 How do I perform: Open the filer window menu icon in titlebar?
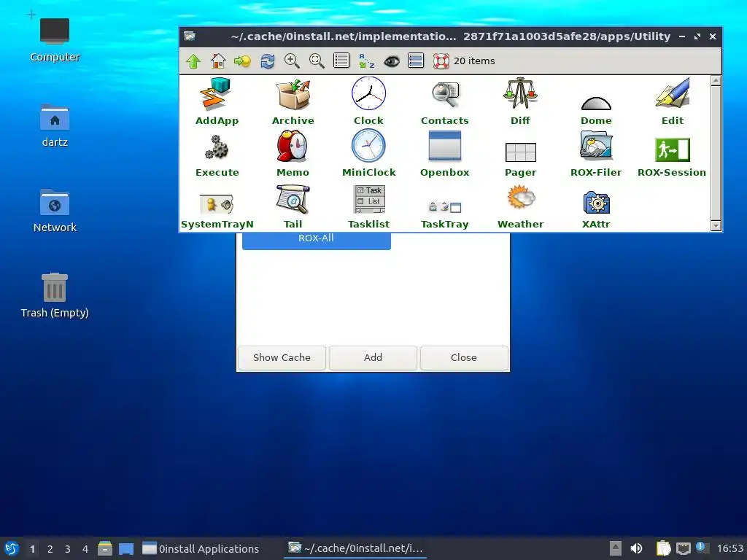pyautogui.click(x=190, y=36)
